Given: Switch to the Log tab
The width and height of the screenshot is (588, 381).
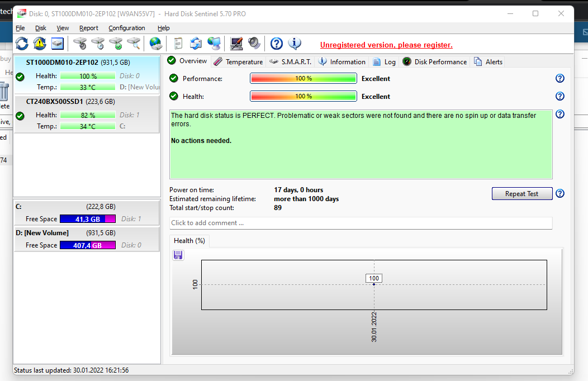Looking at the screenshot, I should (385, 62).
